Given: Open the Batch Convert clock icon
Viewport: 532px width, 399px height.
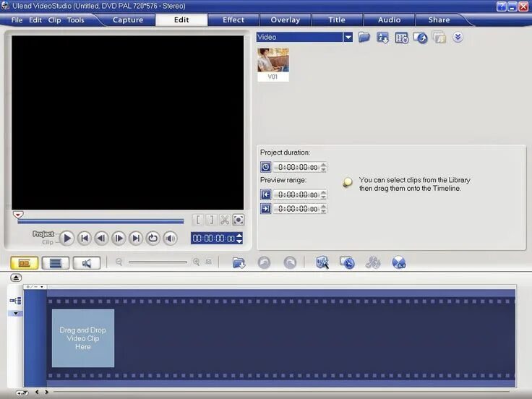Looking at the screenshot, I should pyautogui.click(x=347, y=262).
